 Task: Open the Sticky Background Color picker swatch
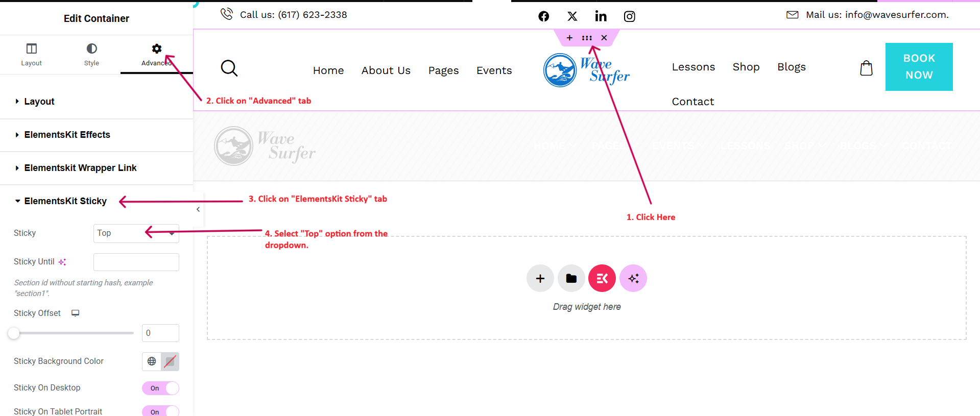click(170, 361)
